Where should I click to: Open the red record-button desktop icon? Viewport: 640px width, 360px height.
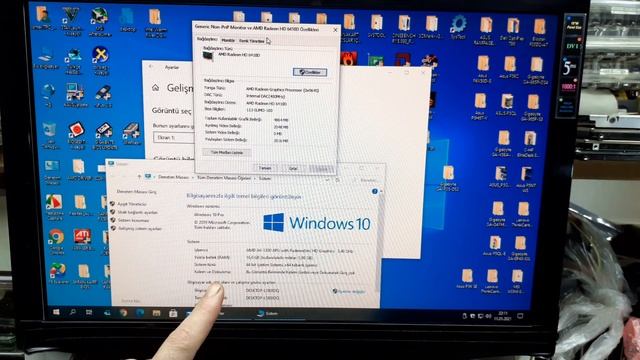[x=76, y=135]
